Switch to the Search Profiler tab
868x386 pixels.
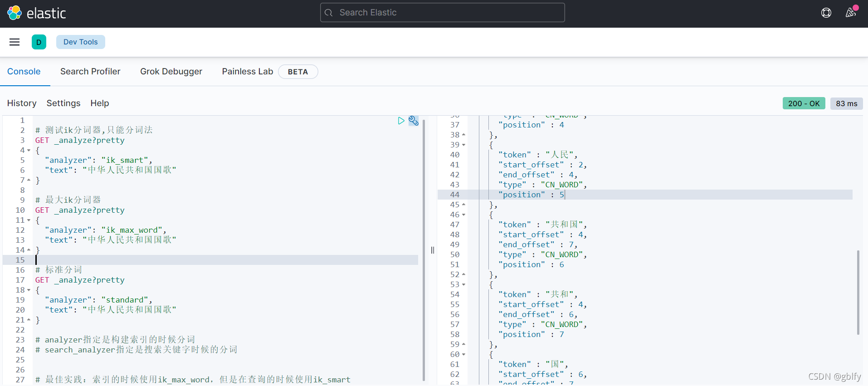coord(90,72)
